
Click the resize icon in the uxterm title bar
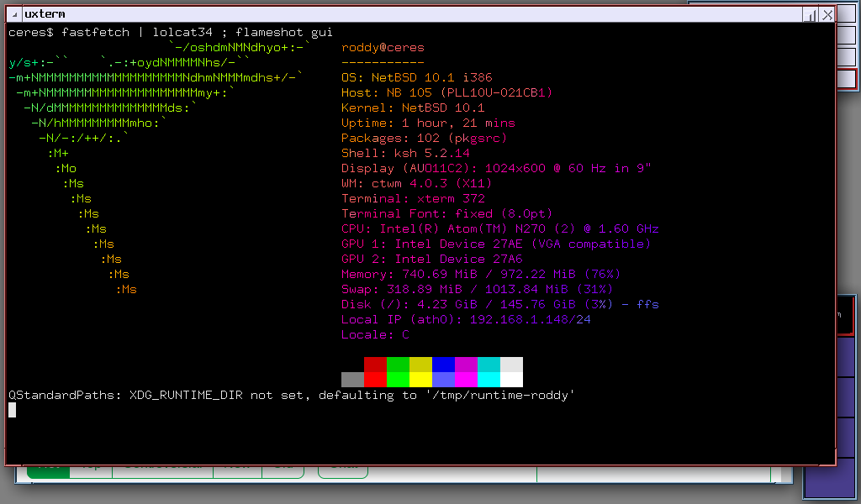pos(811,14)
